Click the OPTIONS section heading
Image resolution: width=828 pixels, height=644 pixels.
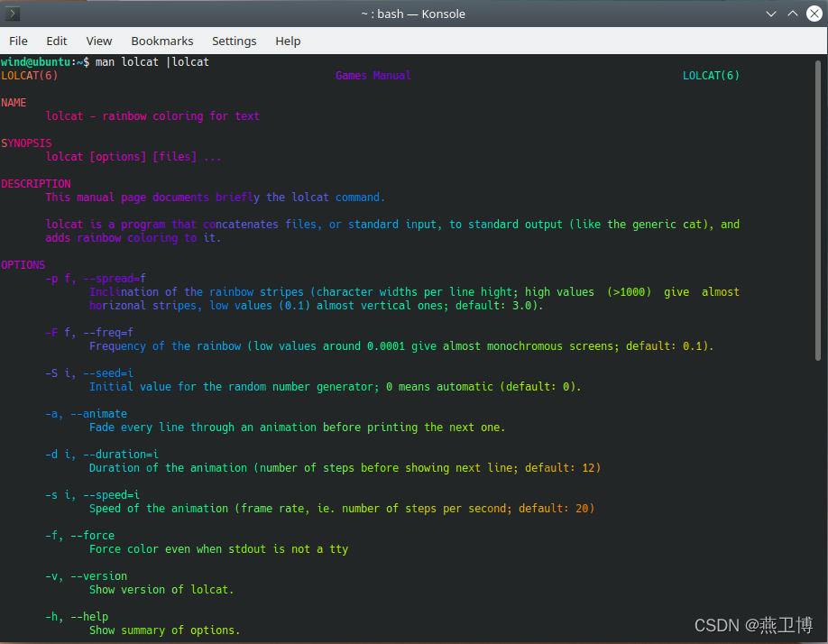(23, 265)
